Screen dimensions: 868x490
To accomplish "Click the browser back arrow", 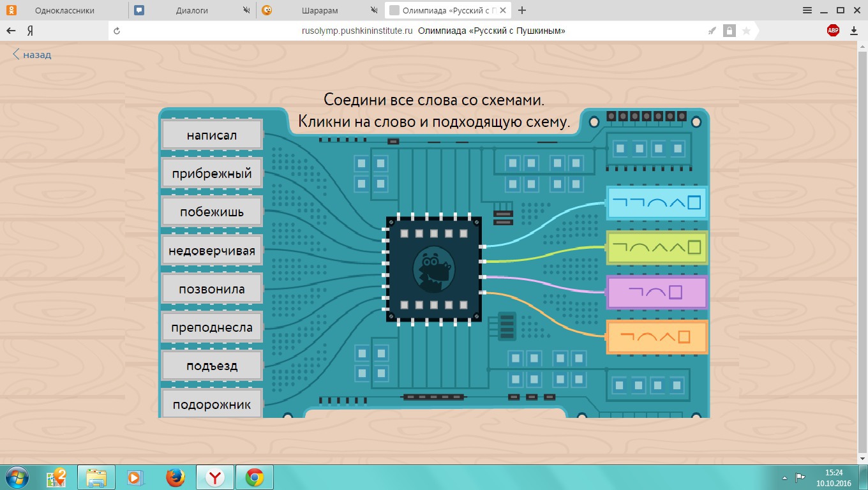I will coord(11,31).
